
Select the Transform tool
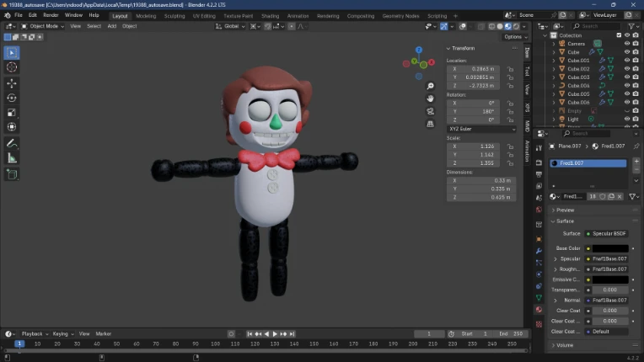tap(12, 126)
